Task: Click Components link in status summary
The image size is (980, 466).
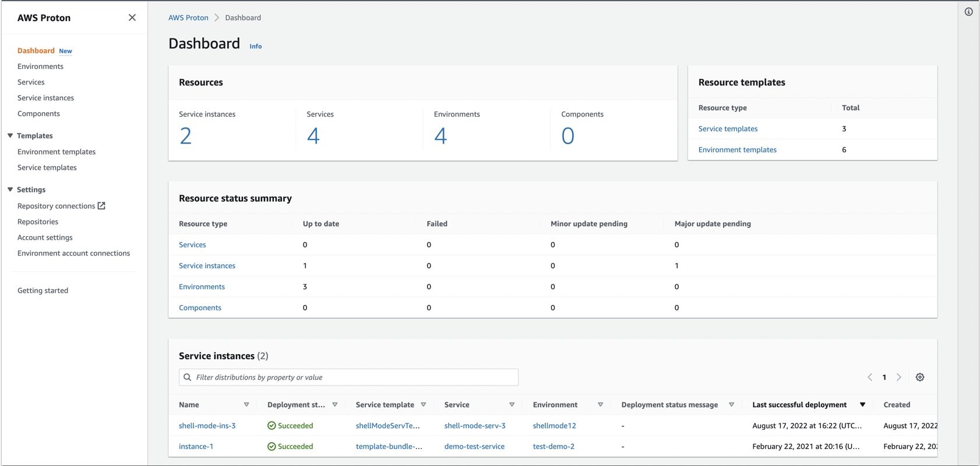Action: pyautogui.click(x=200, y=308)
